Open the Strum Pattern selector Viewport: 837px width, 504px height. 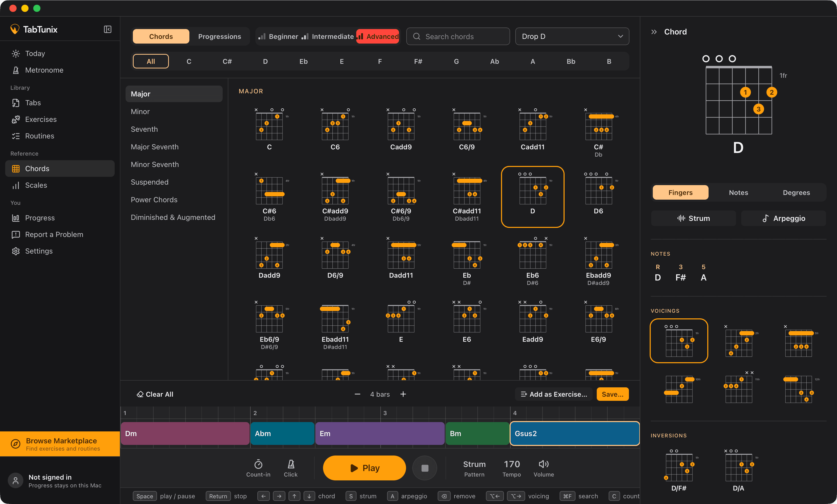coord(474,468)
